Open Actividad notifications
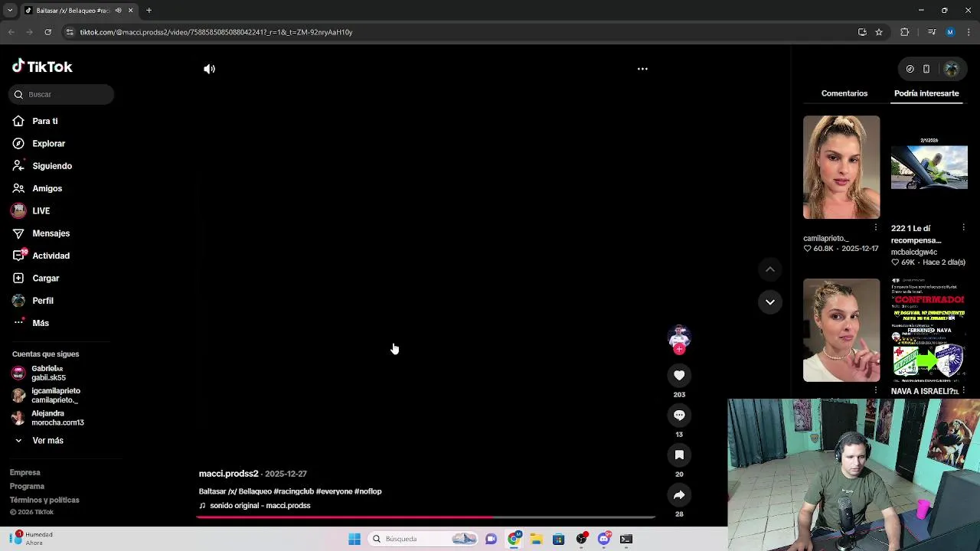This screenshot has height=551, width=980. 51,256
